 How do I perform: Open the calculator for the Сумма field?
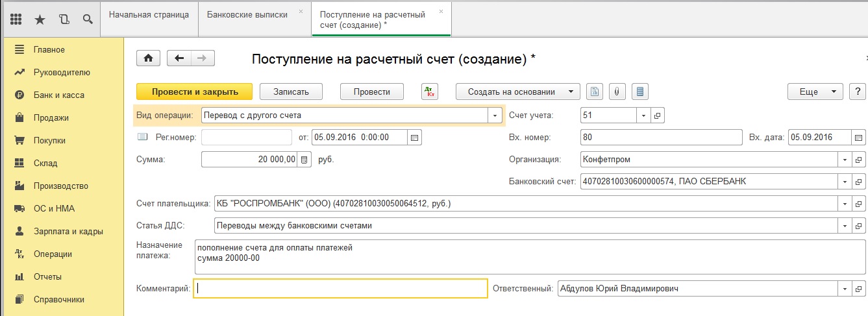(x=303, y=160)
